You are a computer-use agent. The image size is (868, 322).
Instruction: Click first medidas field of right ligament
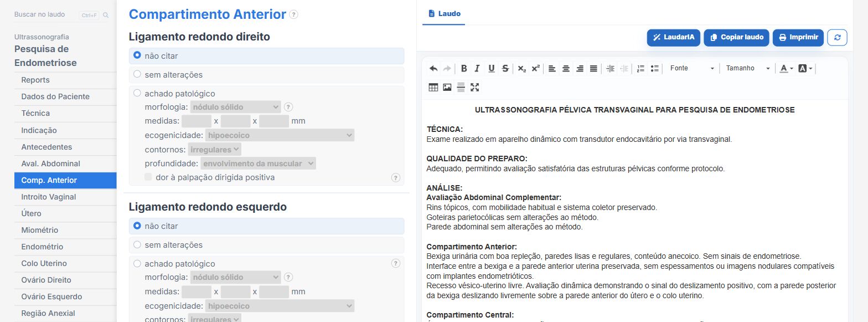coord(197,121)
